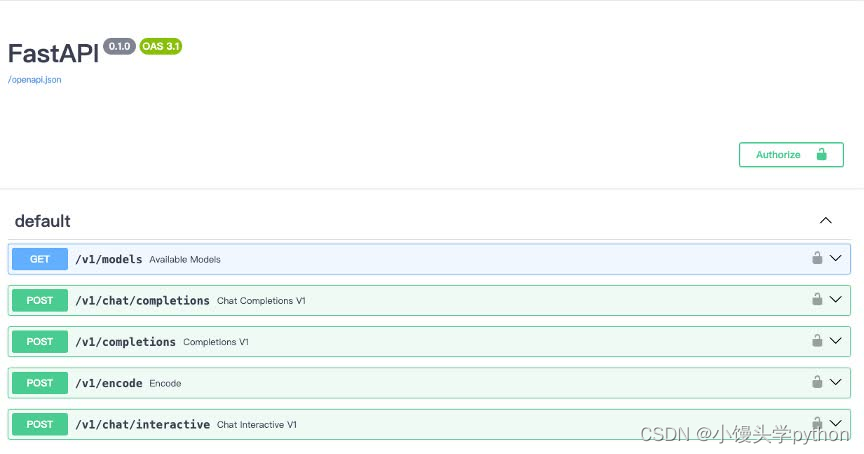This screenshot has height=454, width=864.
Task: Click the lock icon on /v1/completions row
Action: [x=817, y=340]
